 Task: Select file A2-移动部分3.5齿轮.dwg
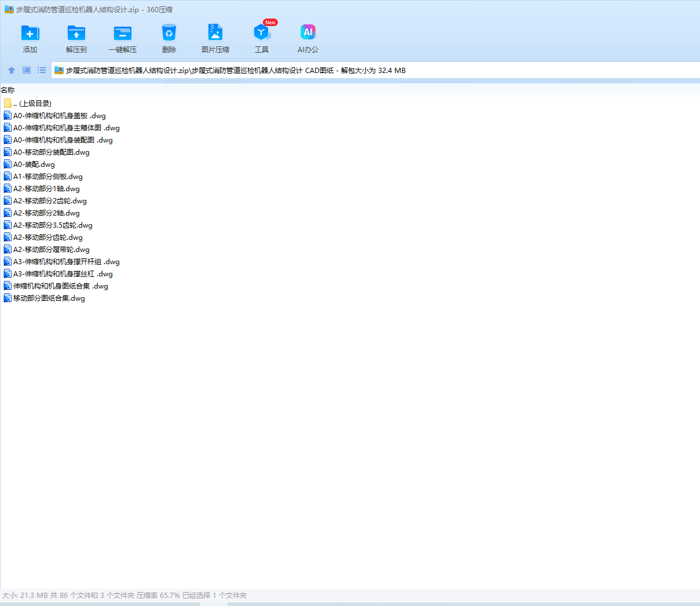click(x=48, y=225)
